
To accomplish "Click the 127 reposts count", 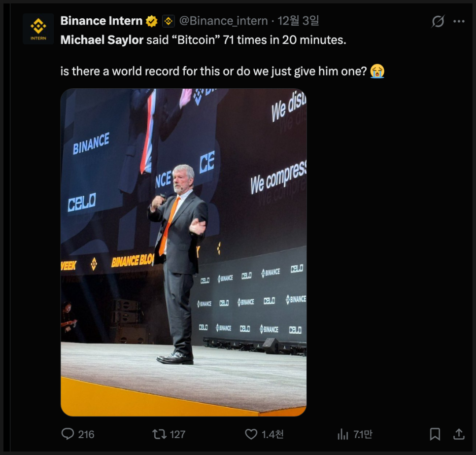I will [x=177, y=434].
